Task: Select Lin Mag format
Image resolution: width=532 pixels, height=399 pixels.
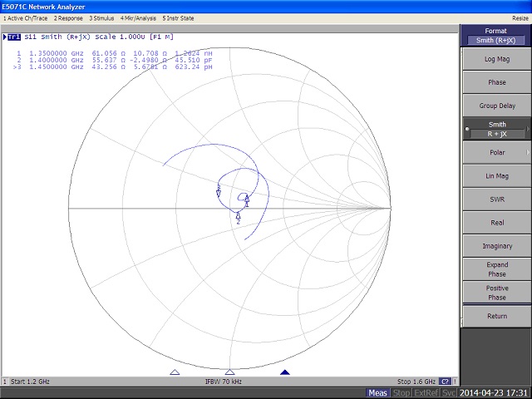Action: pos(497,175)
